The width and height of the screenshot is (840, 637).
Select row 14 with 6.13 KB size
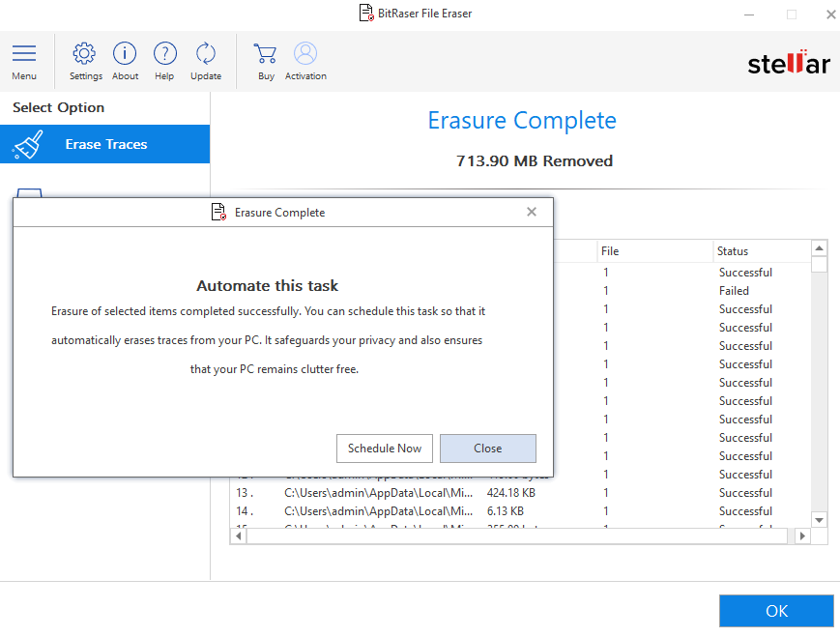tap(521, 511)
